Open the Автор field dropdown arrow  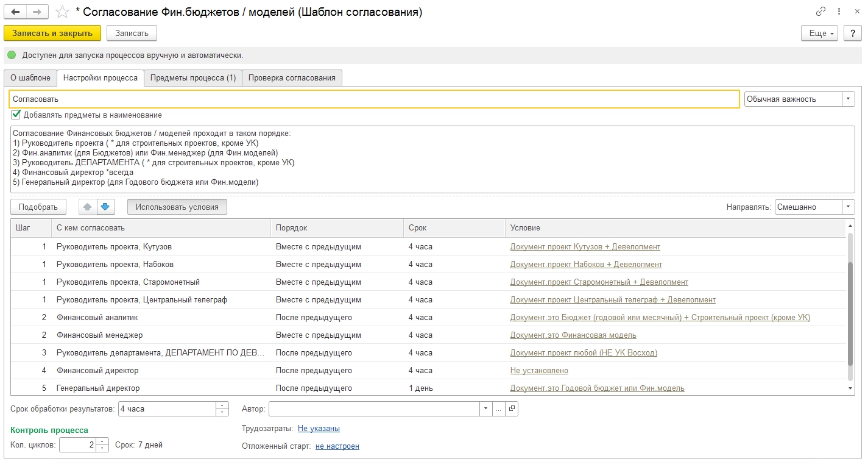point(485,409)
